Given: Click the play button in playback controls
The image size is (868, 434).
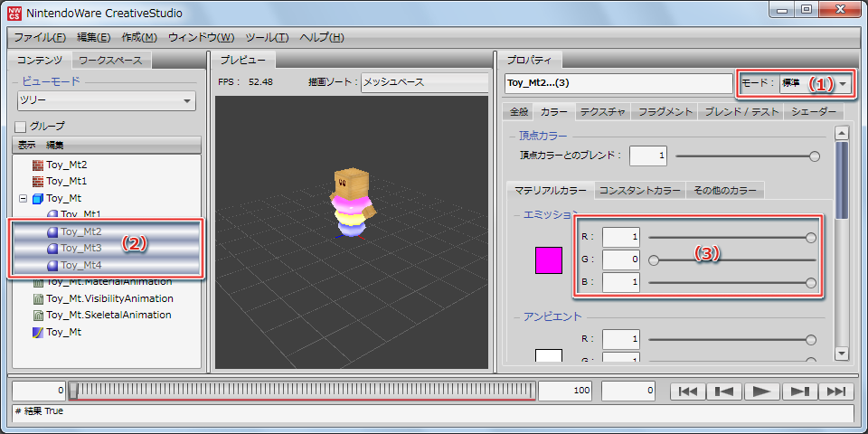Looking at the screenshot, I should (761, 391).
